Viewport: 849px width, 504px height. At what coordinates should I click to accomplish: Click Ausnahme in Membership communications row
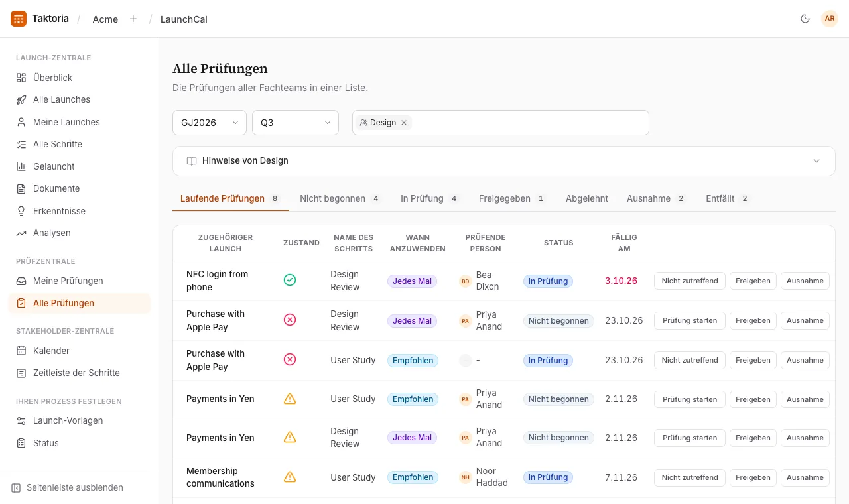pos(805,477)
